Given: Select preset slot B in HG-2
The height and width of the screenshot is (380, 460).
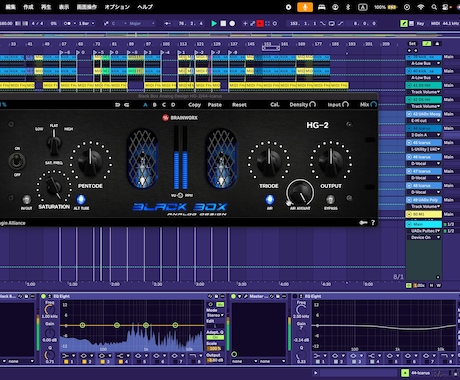Looking at the screenshot, I should pos(154,105).
